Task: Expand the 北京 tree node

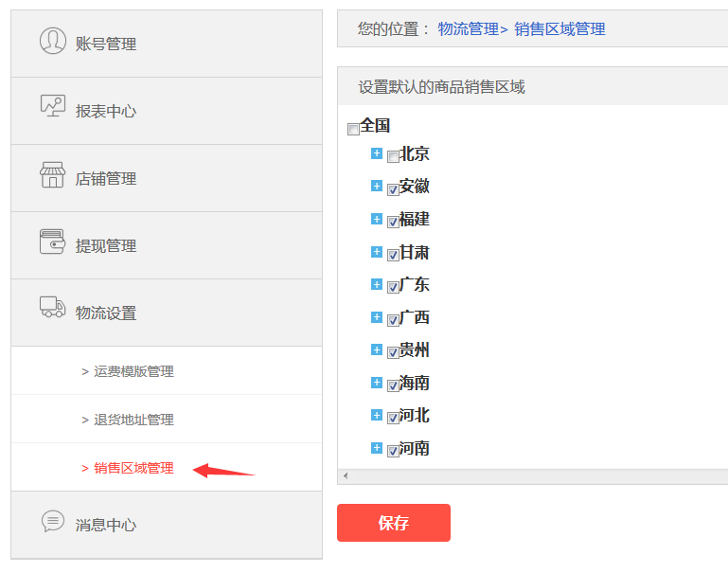Action: point(377,153)
